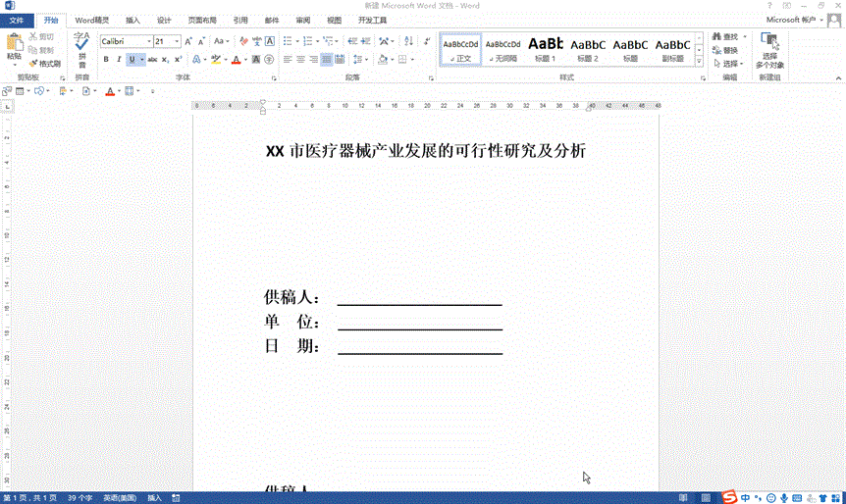The image size is (846, 504).
Task: Click the first blank line after 供稿人
Action: (419, 298)
